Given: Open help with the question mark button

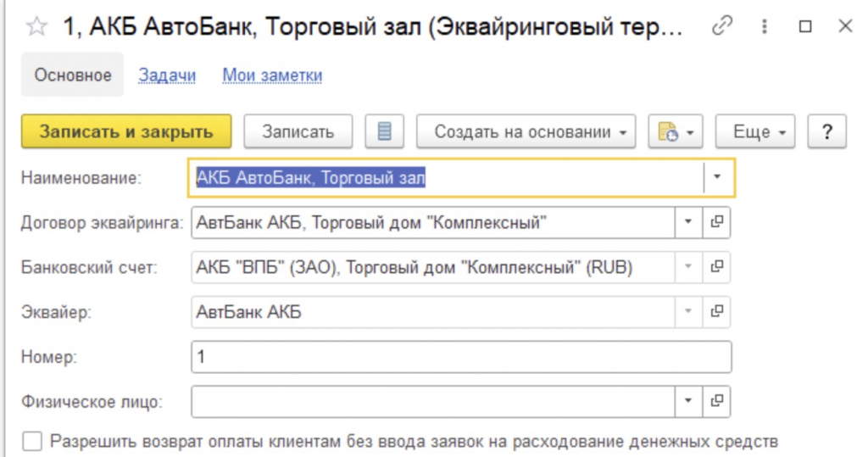Looking at the screenshot, I should 826,131.
